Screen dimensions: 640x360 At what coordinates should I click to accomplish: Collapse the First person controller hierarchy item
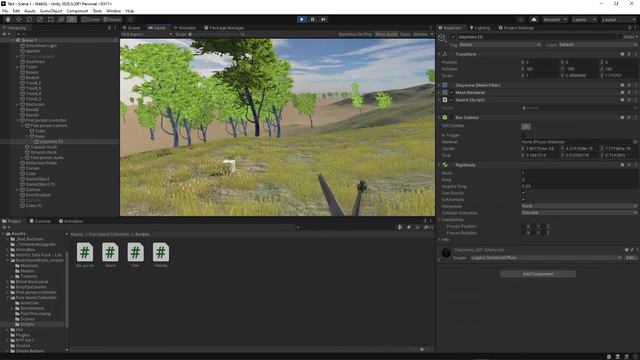(18, 120)
